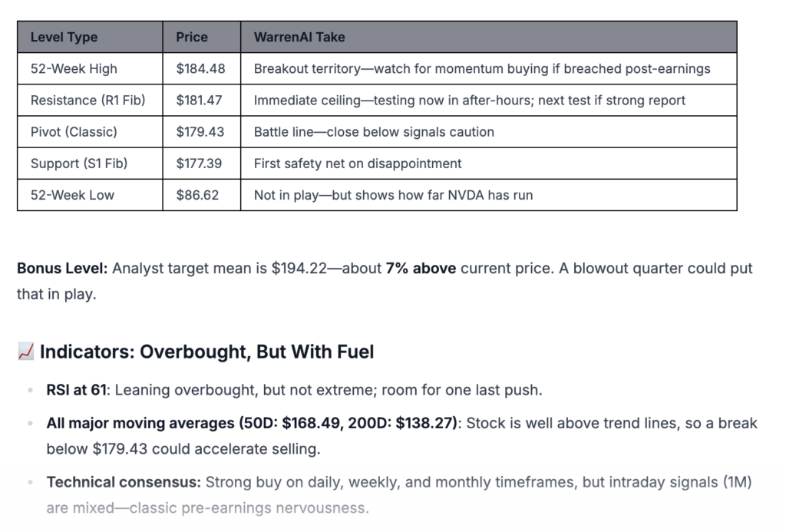This screenshot has height=532, width=786.
Task: Select the "Resistance (R1 Fib)" cell
Action: (x=88, y=101)
